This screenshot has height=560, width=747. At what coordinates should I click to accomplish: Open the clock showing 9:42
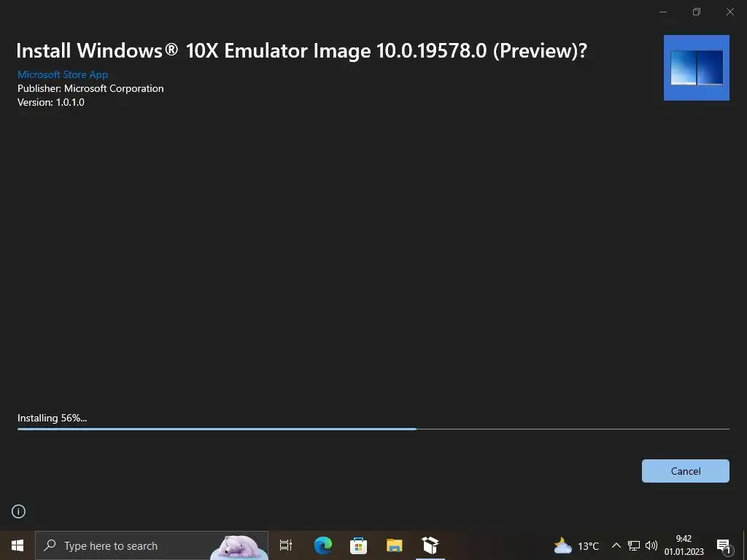point(684,545)
